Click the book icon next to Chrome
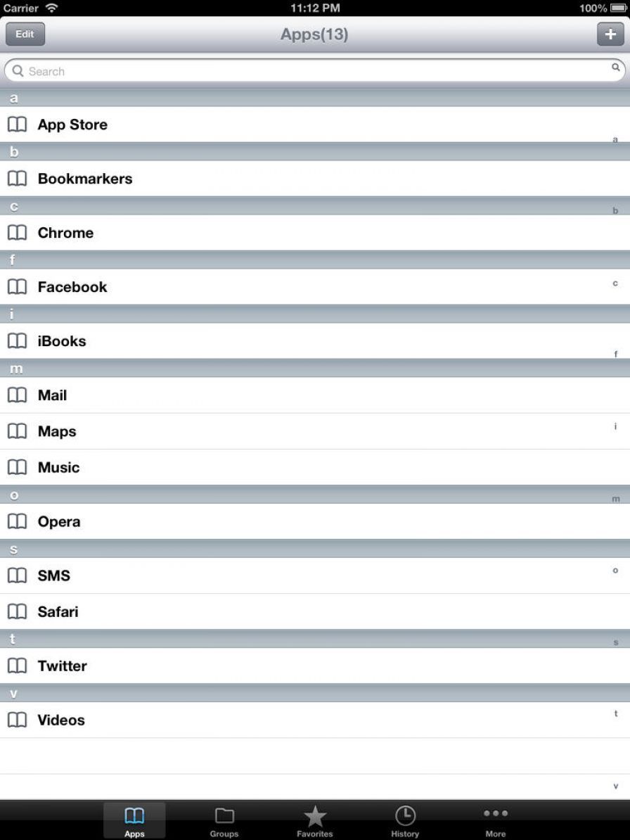Viewport: 630px width, 840px height. (17, 233)
